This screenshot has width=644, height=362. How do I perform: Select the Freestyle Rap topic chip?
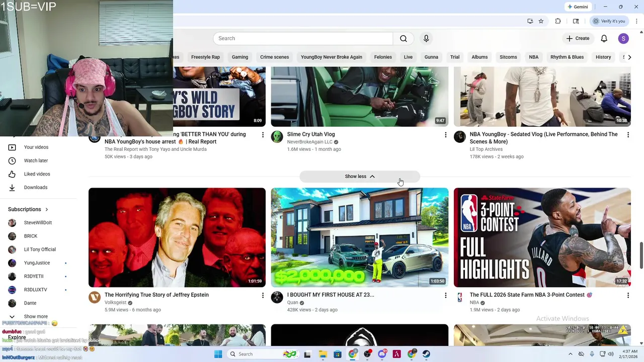point(205,57)
